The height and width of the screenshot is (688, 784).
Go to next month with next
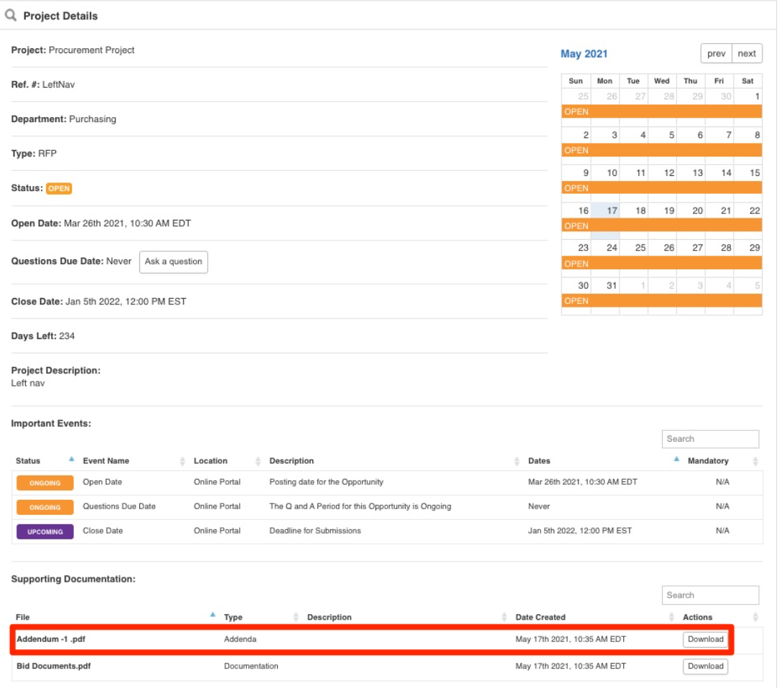tap(747, 53)
